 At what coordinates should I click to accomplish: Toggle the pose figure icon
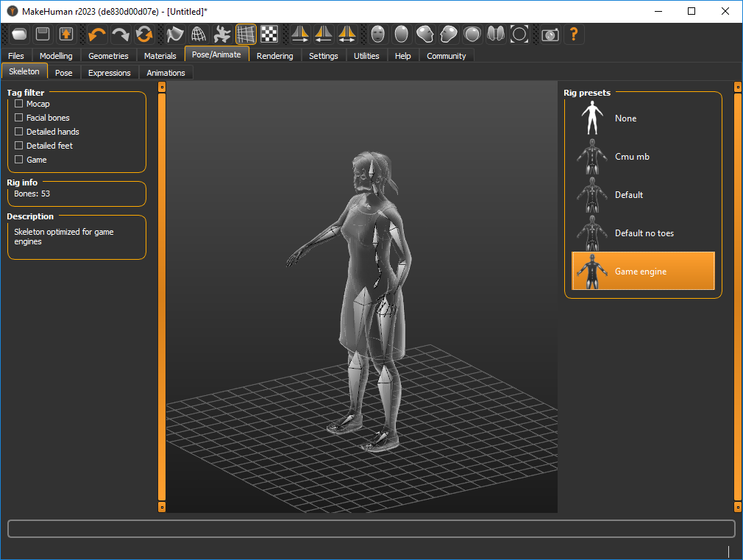click(x=221, y=34)
